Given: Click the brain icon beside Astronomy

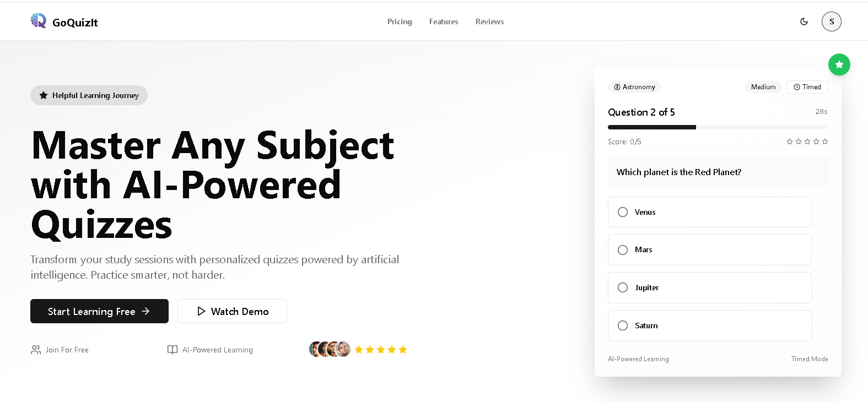Looking at the screenshot, I should pyautogui.click(x=616, y=87).
